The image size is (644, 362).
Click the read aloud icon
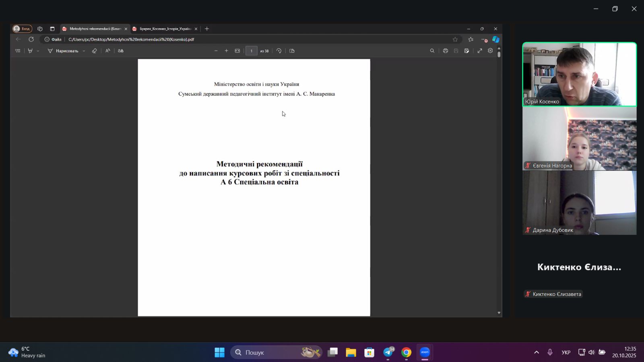pyautogui.click(x=107, y=51)
